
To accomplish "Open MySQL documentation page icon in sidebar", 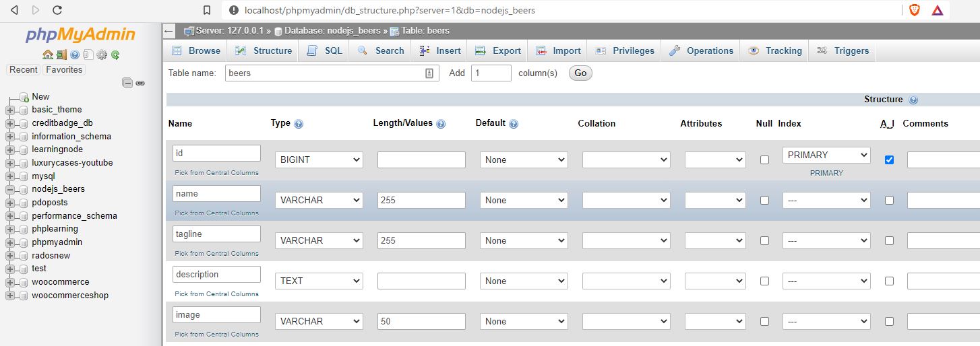I will pyautogui.click(x=88, y=55).
